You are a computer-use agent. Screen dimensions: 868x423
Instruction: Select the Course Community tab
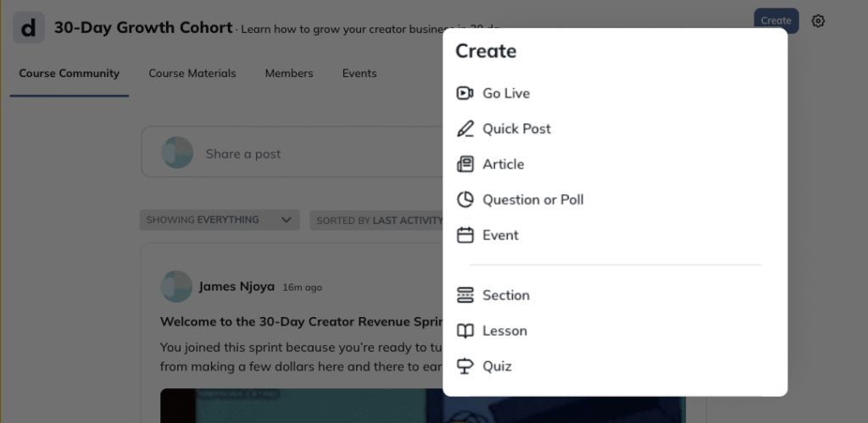[x=70, y=74]
